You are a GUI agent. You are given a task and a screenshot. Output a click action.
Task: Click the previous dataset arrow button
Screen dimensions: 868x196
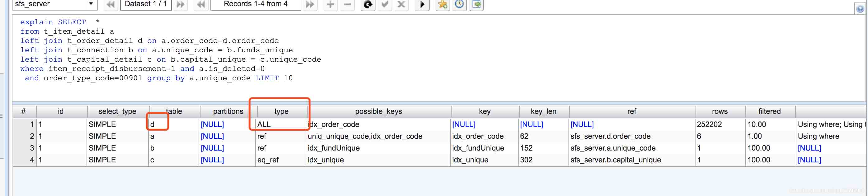click(x=110, y=4)
